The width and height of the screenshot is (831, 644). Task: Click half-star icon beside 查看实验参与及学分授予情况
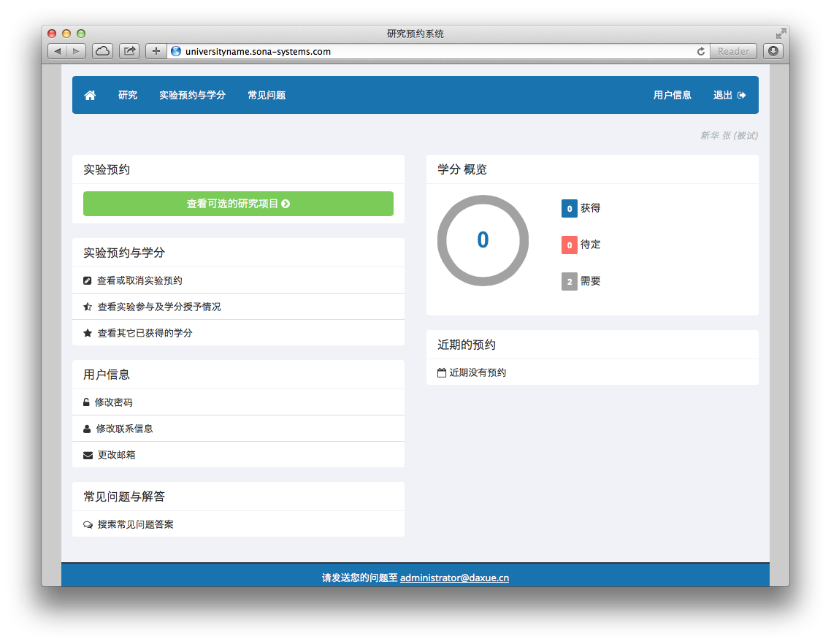click(88, 307)
